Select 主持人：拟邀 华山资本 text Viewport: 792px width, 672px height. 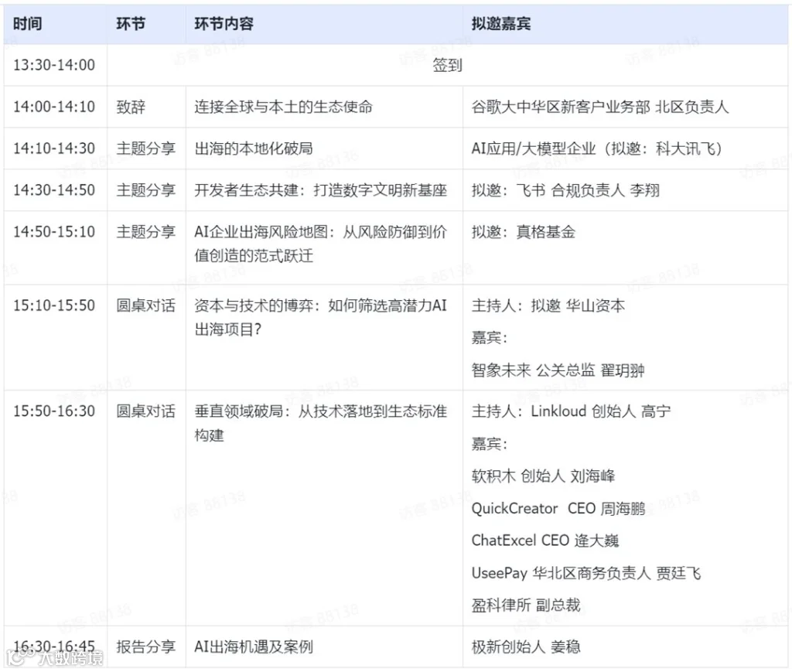pos(548,305)
